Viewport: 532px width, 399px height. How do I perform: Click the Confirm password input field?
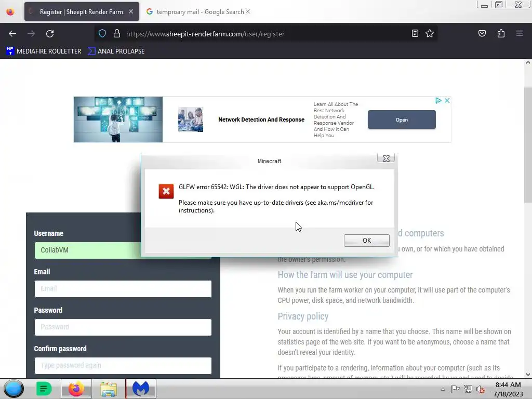(x=123, y=365)
